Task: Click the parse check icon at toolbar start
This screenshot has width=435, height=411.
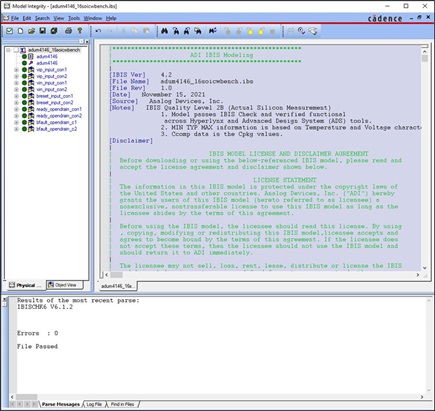Action: [x=10, y=31]
